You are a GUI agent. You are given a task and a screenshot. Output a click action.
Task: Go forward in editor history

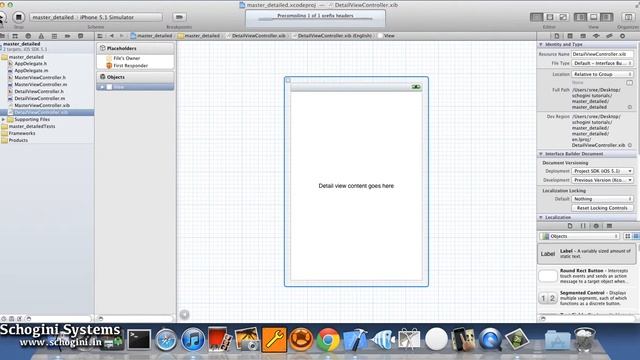pyautogui.click(x=121, y=36)
